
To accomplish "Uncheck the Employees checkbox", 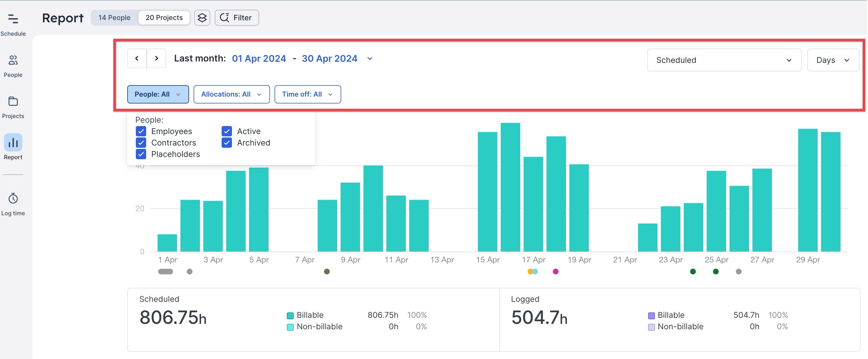I will coord(141,131).
